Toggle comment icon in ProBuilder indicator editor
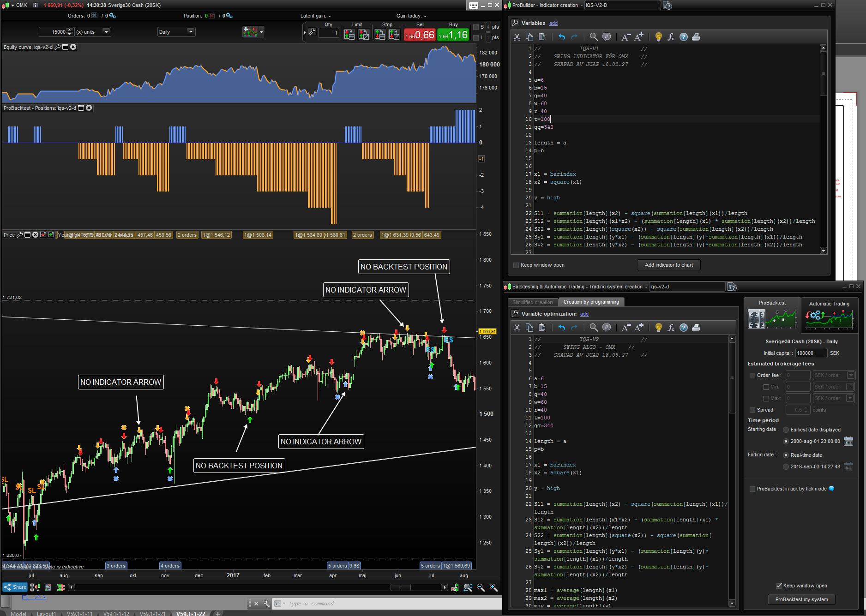 (x=607, y=37)
